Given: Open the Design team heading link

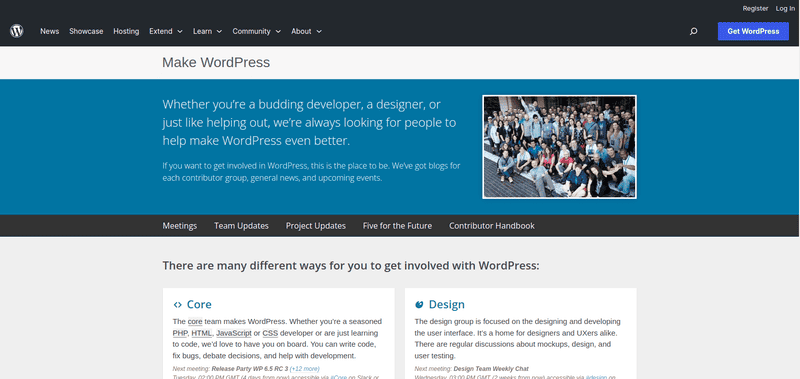Looking at the screenshot, I should [446, 305].
